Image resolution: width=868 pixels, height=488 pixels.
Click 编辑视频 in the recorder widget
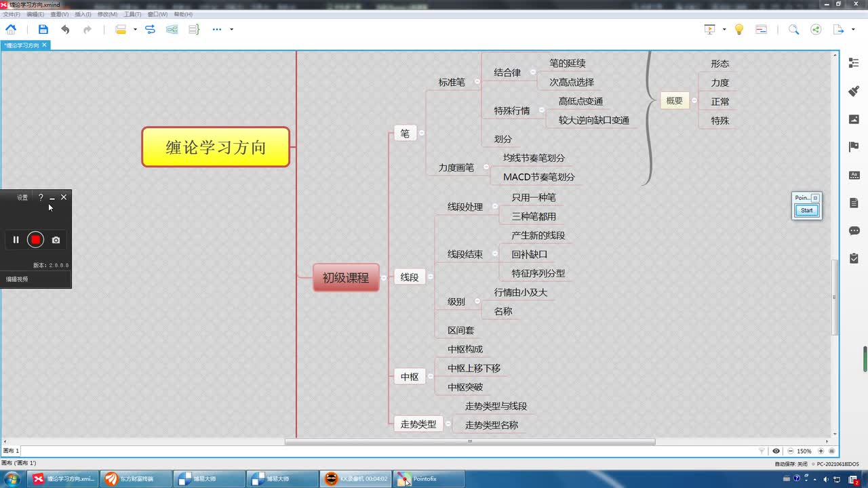point(17,279)
